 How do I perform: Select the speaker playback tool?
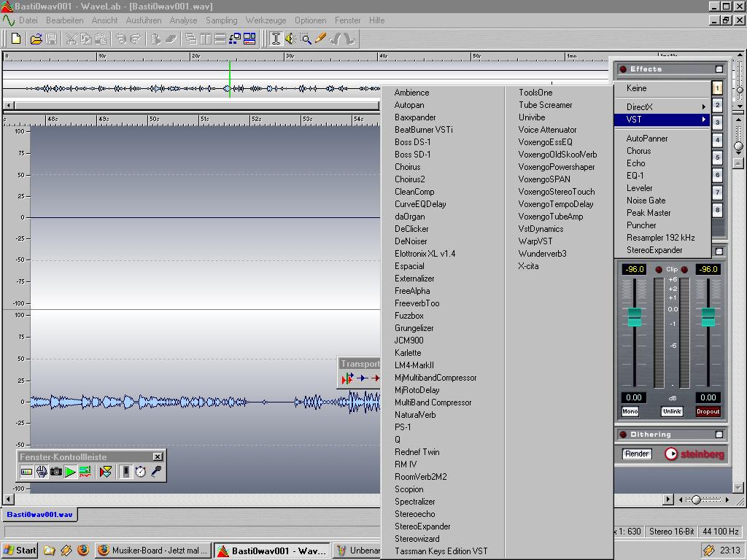pyautogui.click(x=290, y=39)
